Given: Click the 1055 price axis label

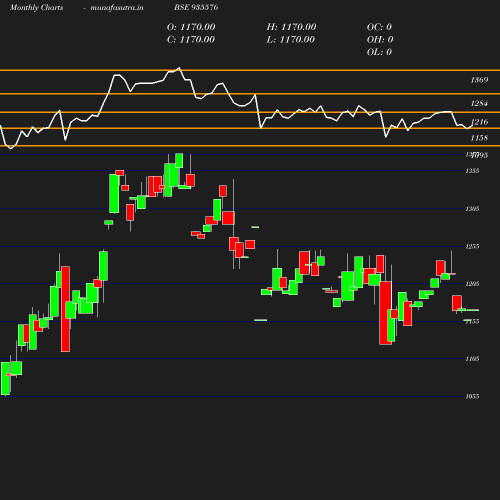Looking at the screenshot, I should pyautogui.click(x=472, y=396).
